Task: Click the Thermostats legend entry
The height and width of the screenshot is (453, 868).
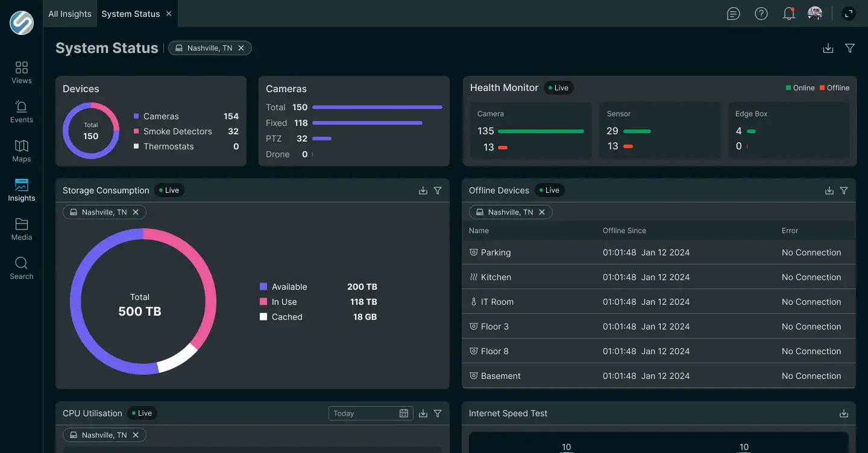Action: (186, 146)
